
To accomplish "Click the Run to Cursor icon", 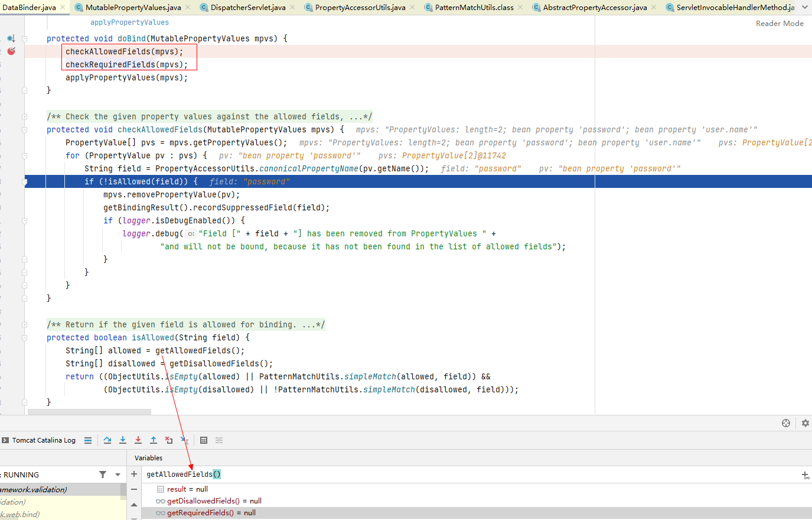I will [x=184, y=440].
